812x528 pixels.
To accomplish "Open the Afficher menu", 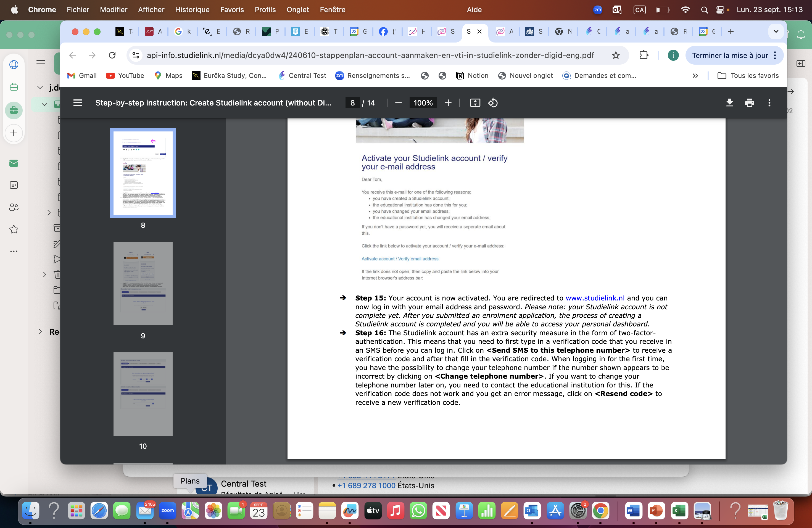I will (151, 10).
